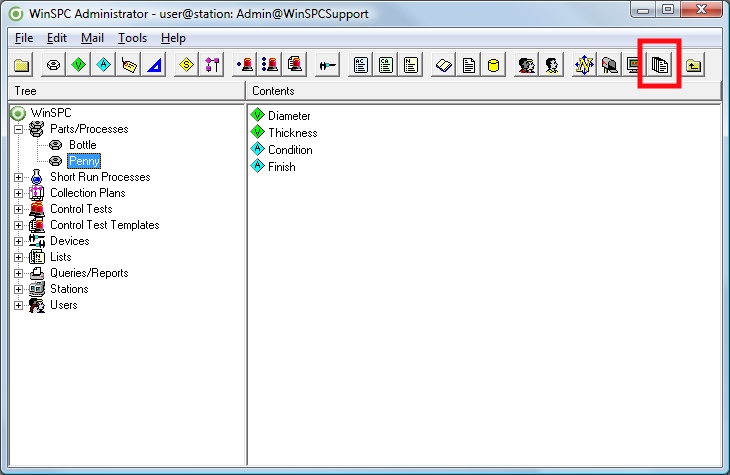Click the document page toolbar icon

click(468, 65)
